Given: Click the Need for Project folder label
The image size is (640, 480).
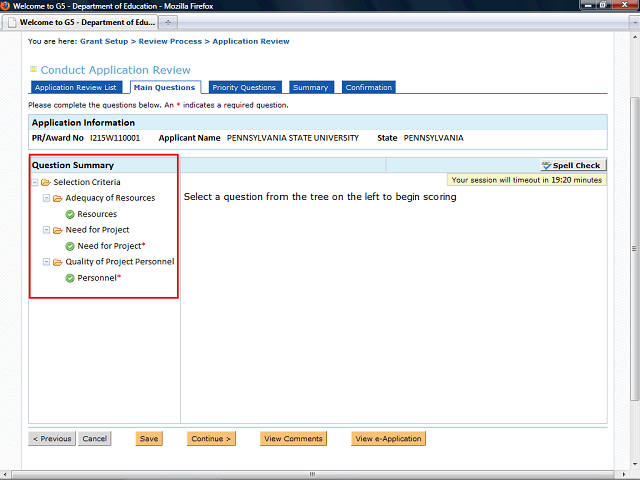Looking at the screenshot, I should click(x=97, y=230).
